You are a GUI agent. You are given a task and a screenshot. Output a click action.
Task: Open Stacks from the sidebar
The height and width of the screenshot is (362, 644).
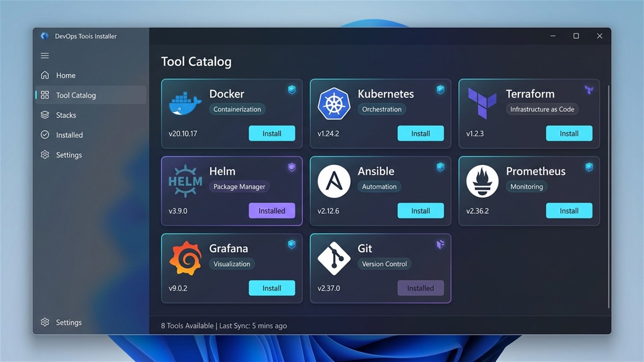91,115
